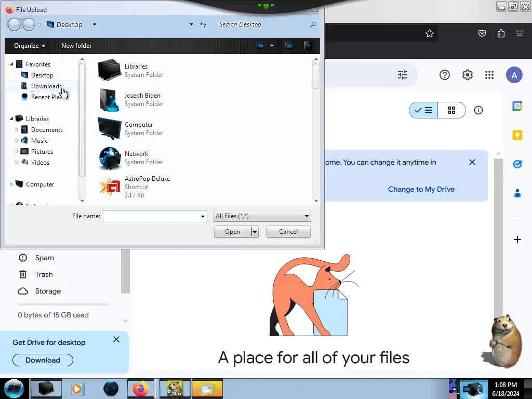Select Desktop under Favorites
This screenshot has height=399, width=532.
[42, 75]
